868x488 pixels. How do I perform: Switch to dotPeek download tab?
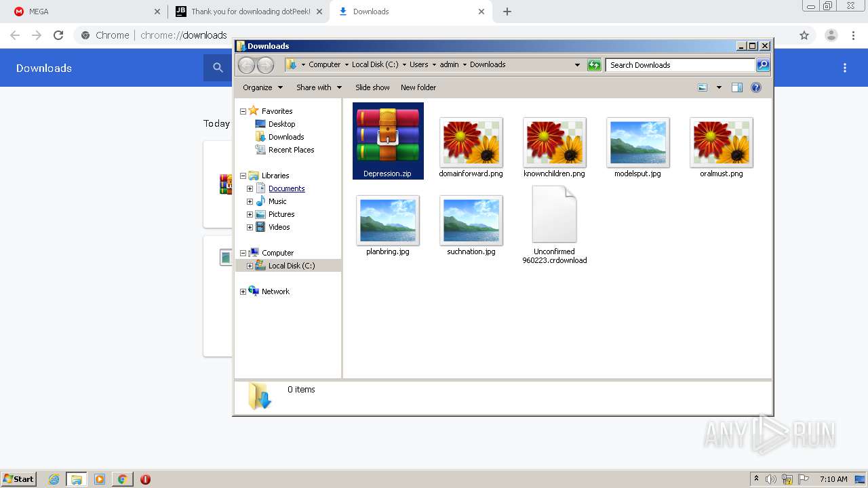pos(248,12)
